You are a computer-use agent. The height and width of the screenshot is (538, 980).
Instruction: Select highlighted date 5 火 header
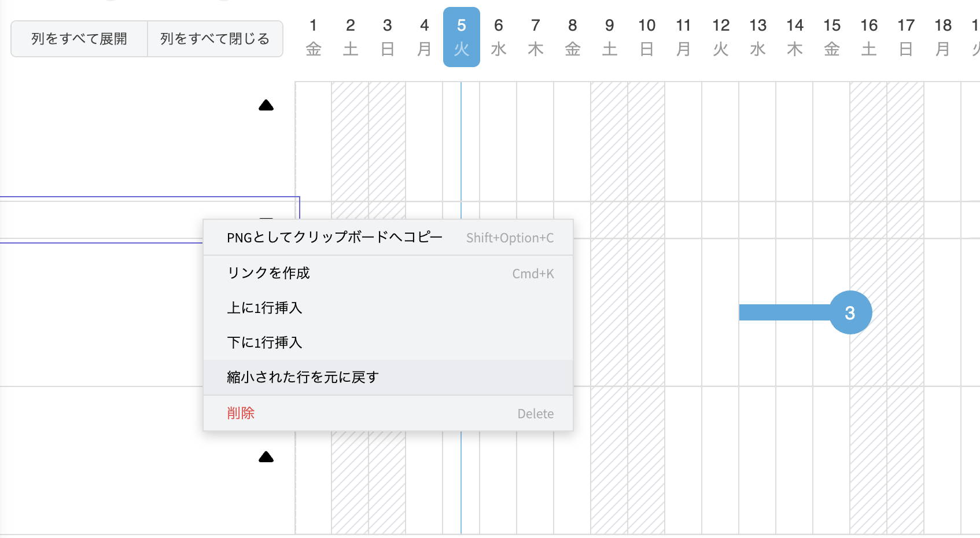[x=461, y=37]
